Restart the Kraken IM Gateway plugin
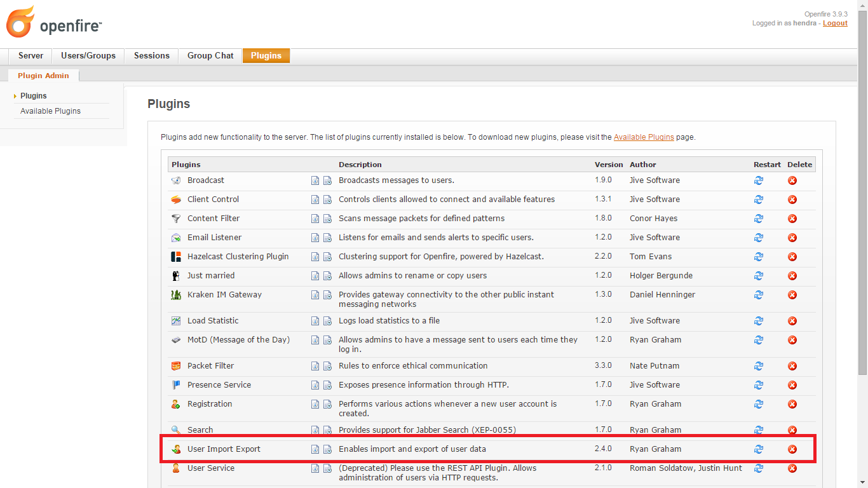This screenshot has width=868, height=488. 759,295
